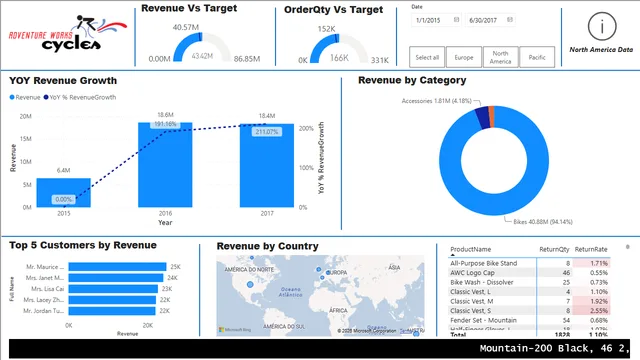Image resolution: width=640 pixels, height=360 pixels.
Task: Click the North America bubble on the map
Action: tap(250, 284)
